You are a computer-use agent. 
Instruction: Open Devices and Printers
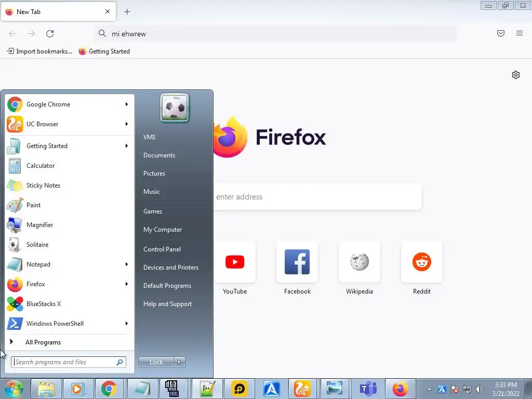pyautogui.click(x=170, y=268)
